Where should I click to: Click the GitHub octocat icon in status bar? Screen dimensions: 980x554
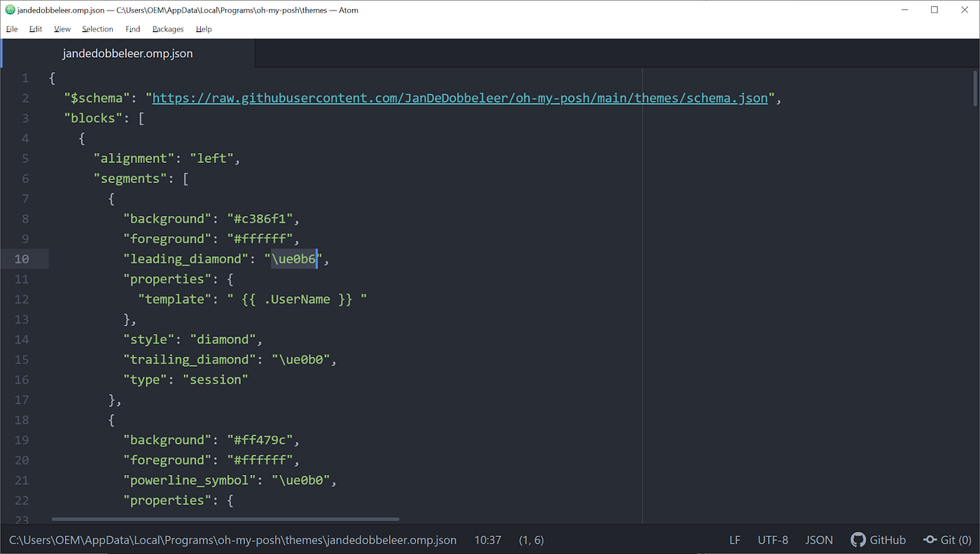point(858,539)
